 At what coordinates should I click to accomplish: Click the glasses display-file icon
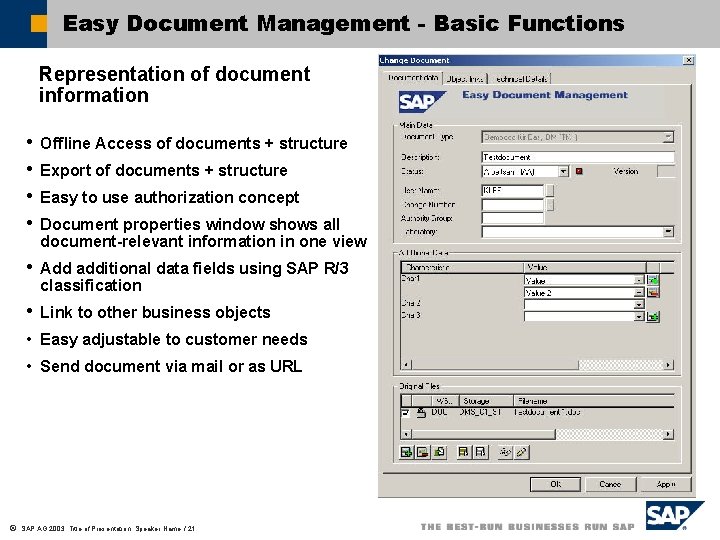(x=505, y=452)
